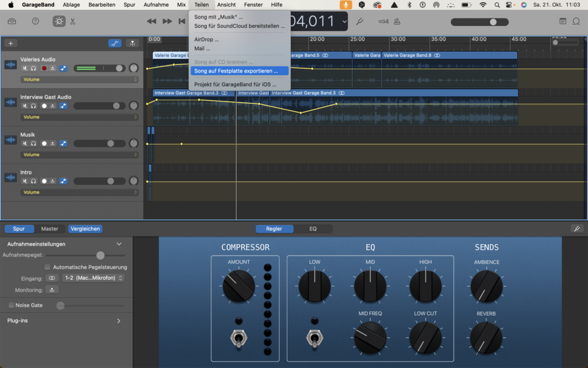The image size is (588, 368).
Task: Flip the Compressor on/off toggle switch
Action: coord(238,338)
